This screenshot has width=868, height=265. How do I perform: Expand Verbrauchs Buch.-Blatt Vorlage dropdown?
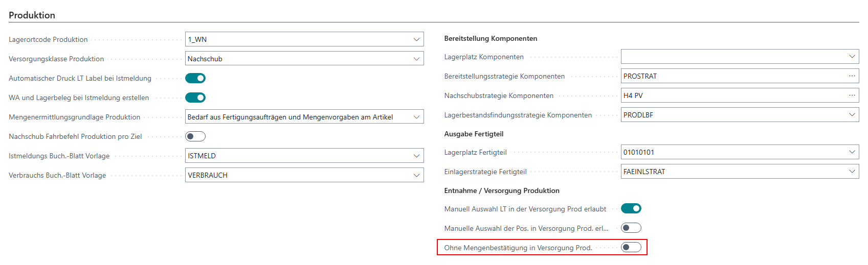pos(416,175)
